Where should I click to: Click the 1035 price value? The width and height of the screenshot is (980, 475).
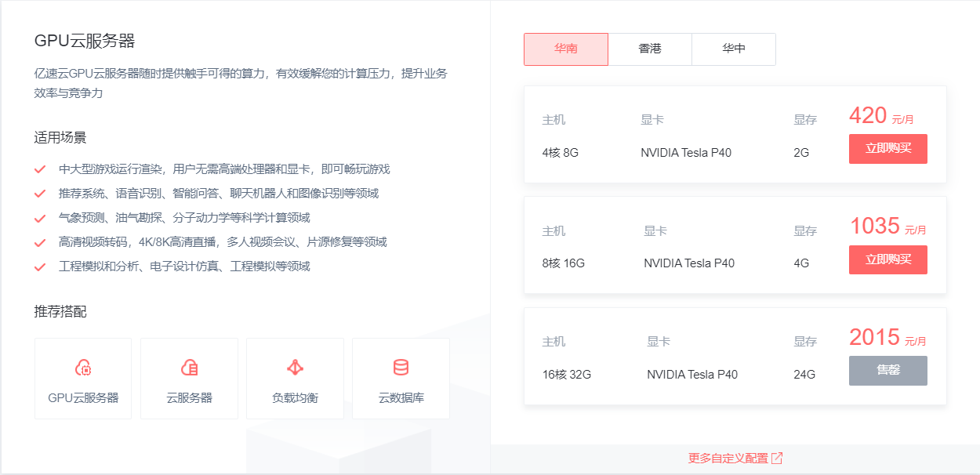[x=874, y=226]
